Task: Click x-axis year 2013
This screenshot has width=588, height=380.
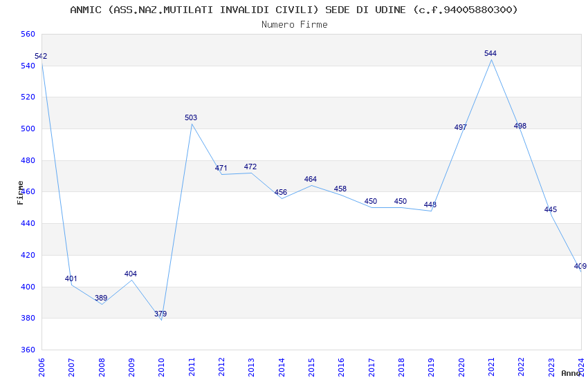Action: click(251, 367)
